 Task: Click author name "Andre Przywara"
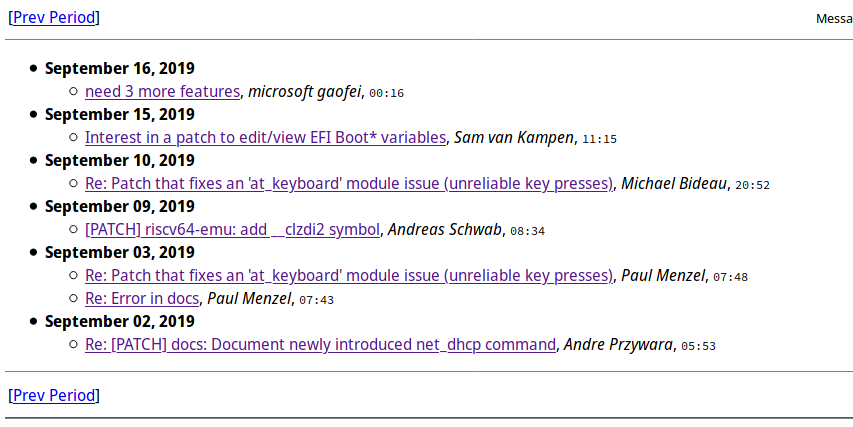point(619,345)
